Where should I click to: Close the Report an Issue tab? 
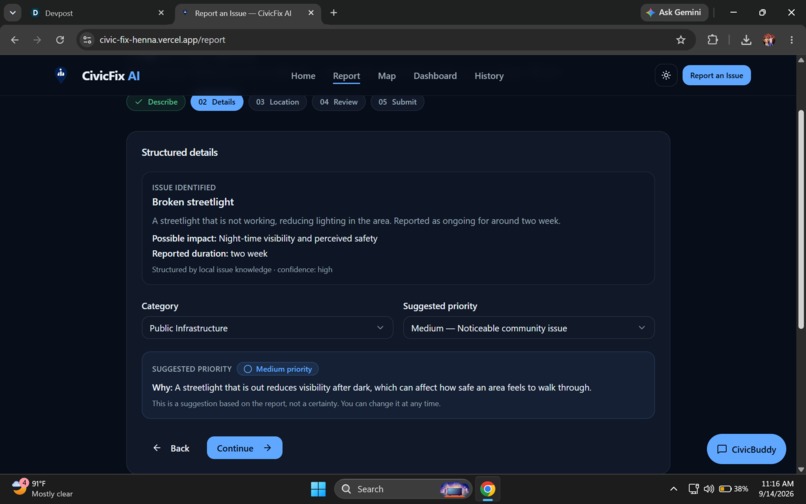[311, 13]
